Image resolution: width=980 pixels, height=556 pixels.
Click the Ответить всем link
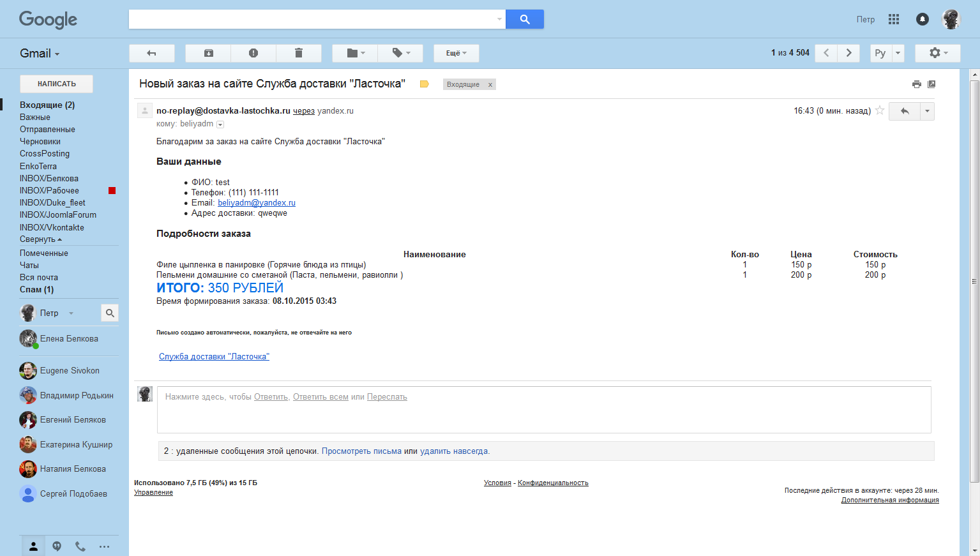[x=320, y=396]
